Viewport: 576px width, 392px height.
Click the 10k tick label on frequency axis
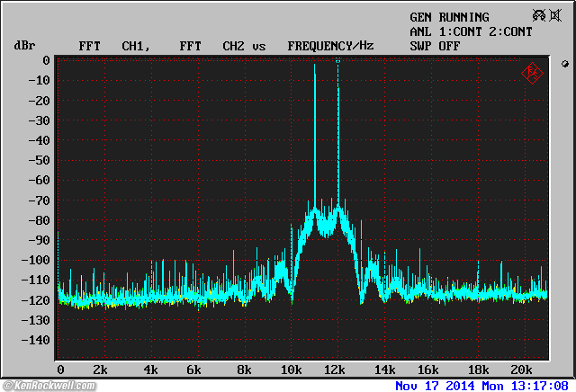click(x=291, y=370)
